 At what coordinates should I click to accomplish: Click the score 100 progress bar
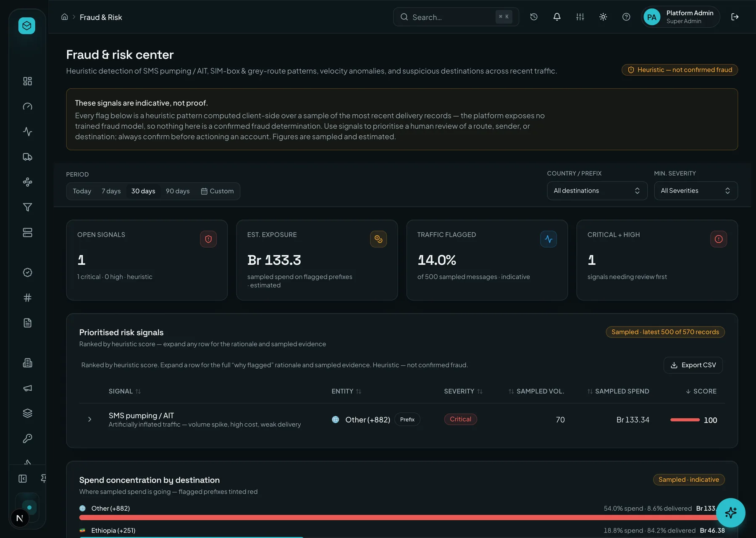click(685, 420)
